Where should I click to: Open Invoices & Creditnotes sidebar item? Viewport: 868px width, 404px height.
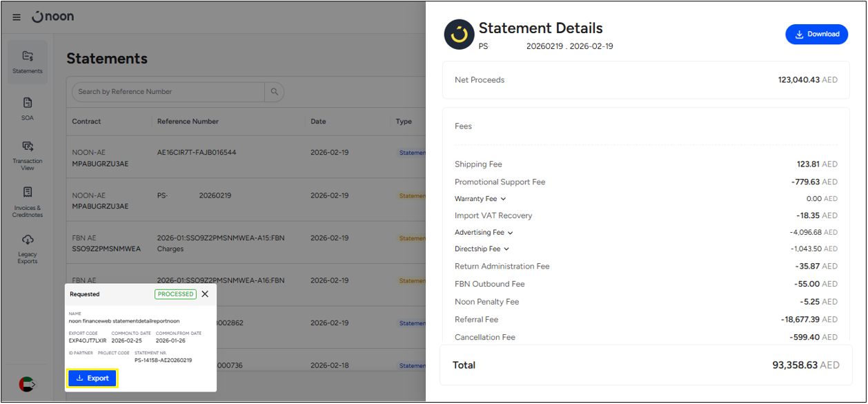click(28, 201)
